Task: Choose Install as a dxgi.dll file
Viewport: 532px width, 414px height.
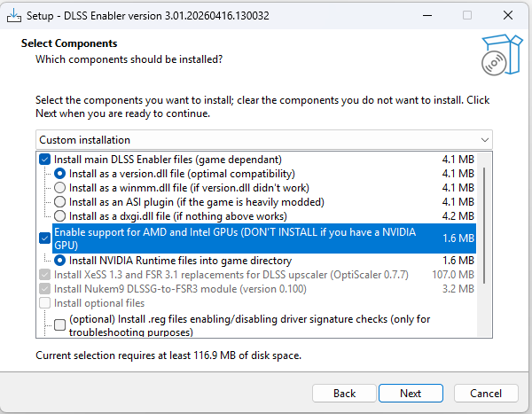Action: (59, 215)
